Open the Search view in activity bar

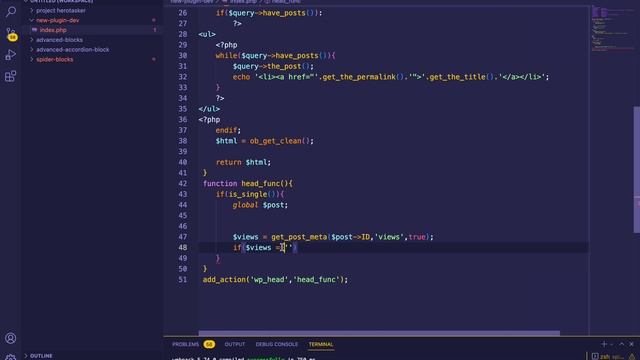(x=11, y=12)
